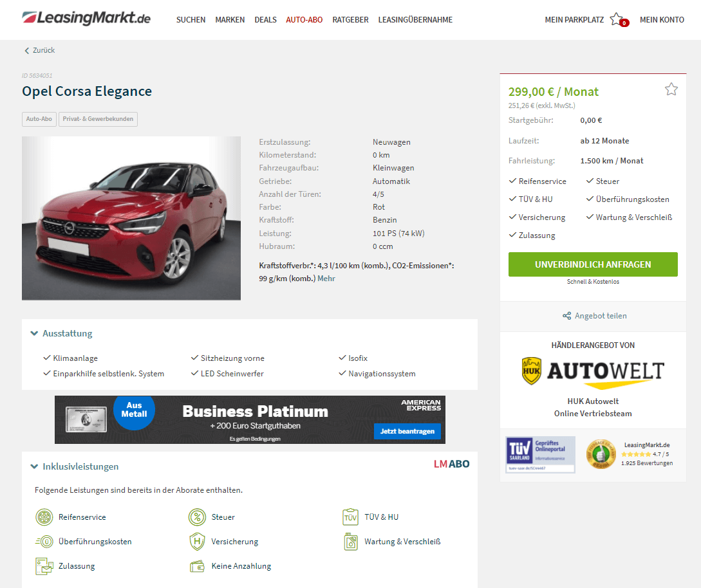Click HUK Autowelt Online Vertriebsteam text

593,407
